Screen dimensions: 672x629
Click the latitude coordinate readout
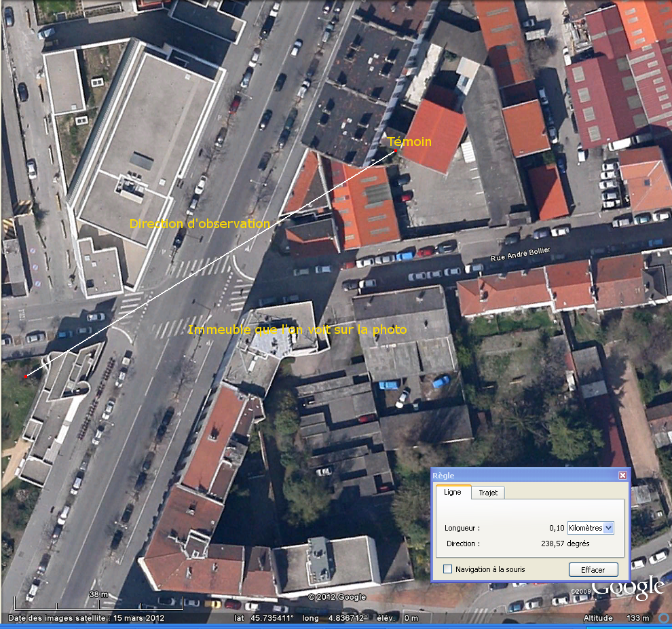pos(264,618)
